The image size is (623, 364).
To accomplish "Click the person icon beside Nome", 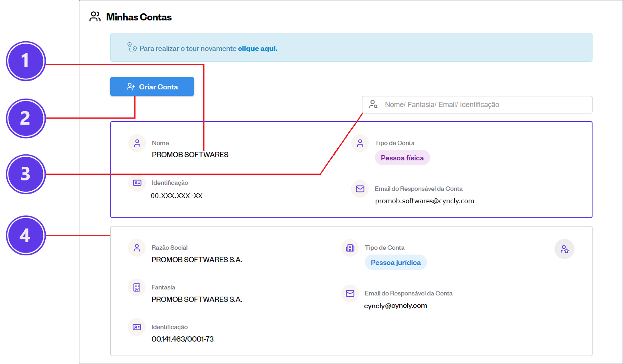I will point(137,143).
